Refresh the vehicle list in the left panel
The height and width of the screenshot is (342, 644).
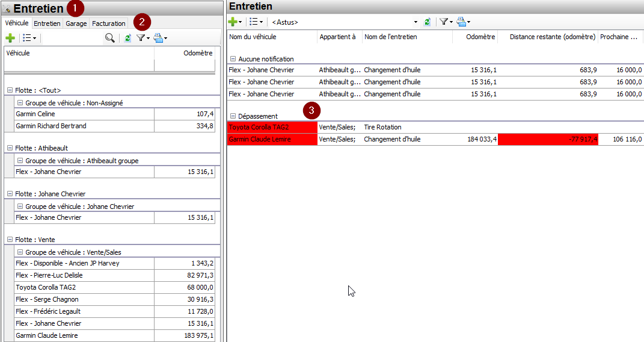(x=127, y=38)
